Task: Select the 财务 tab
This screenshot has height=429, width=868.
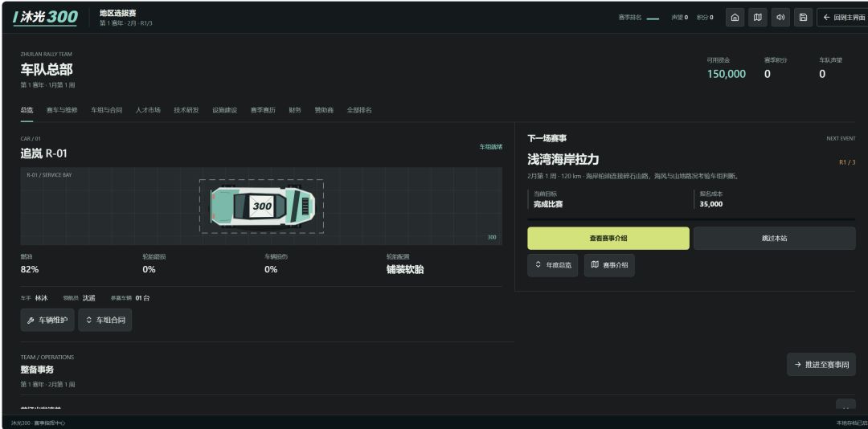Action: [x=295, y=110]
